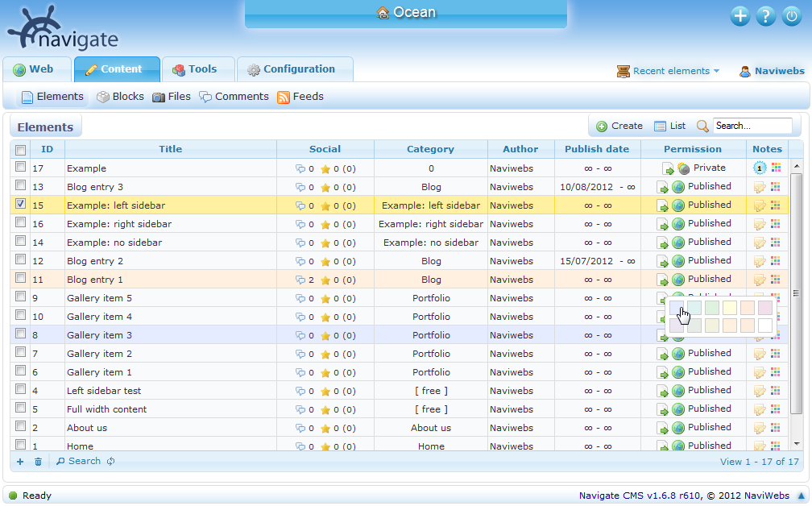Open the help question mark icon
The image size is (812, 506).
click(x=765, y=15)
